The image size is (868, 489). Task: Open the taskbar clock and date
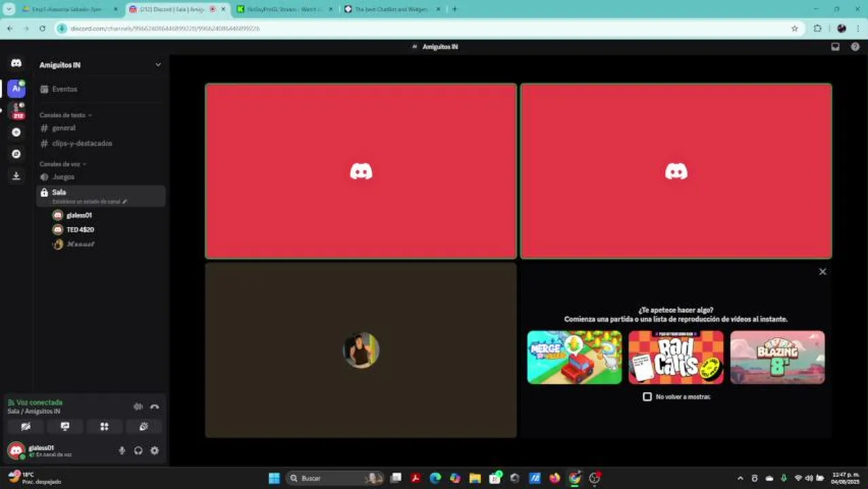[846, 478]
